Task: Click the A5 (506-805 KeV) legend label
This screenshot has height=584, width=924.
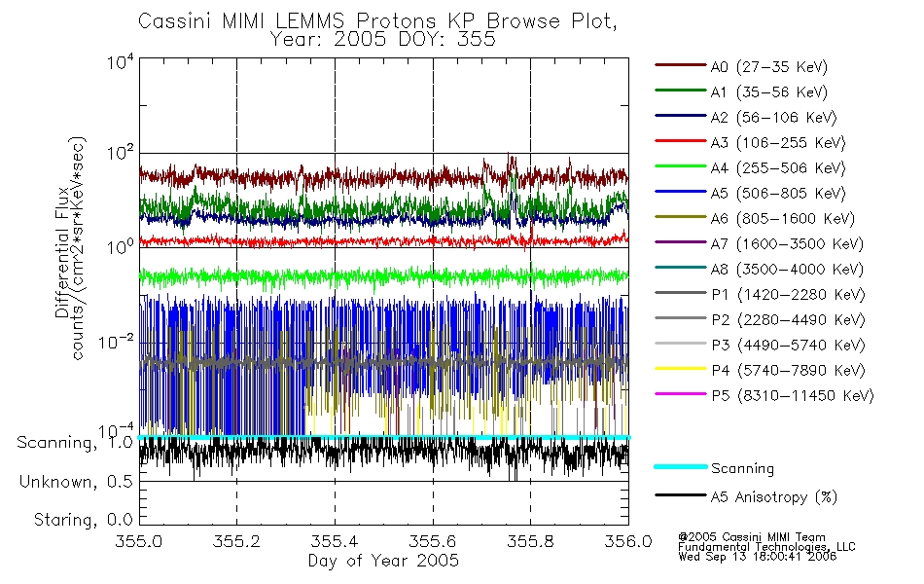Action: tap(778, 194)
